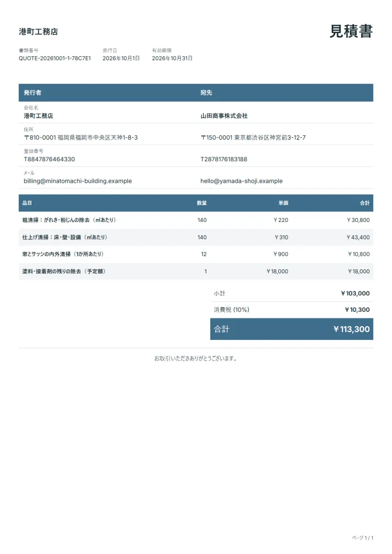This screenshot has width=392, height=554.
Task: Click the 会社名 label
Action: pyautogui.click(x=31, y=107)
